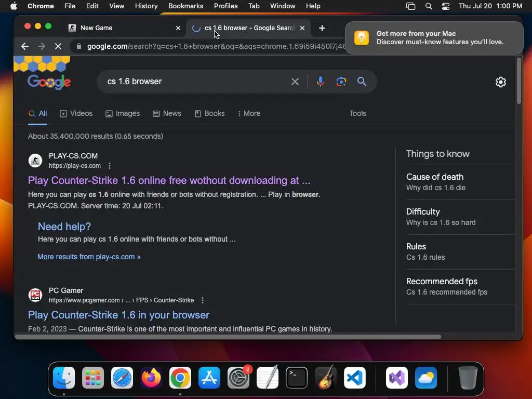The height and width of the screenshot is (399, 532).
Task: Switch to the News search tab
Action: tap(167, 113)
